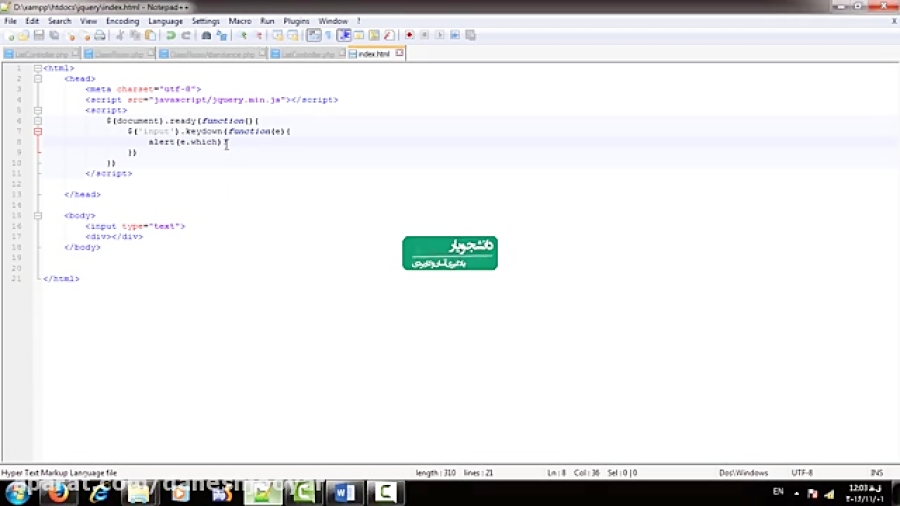
Task: Click the Copy toolbar icon
Action: (x=135, y=36)
